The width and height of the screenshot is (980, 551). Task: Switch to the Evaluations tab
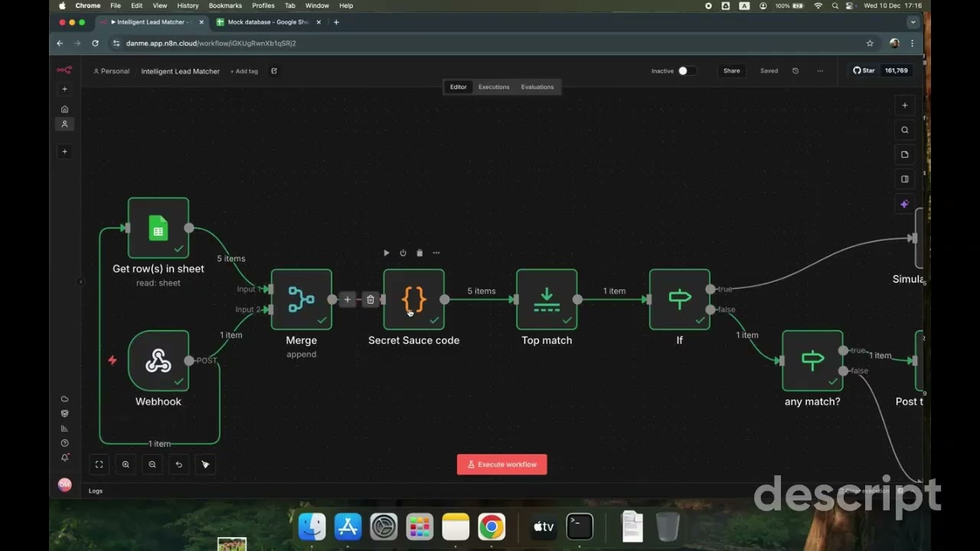(x=537, y=87)
